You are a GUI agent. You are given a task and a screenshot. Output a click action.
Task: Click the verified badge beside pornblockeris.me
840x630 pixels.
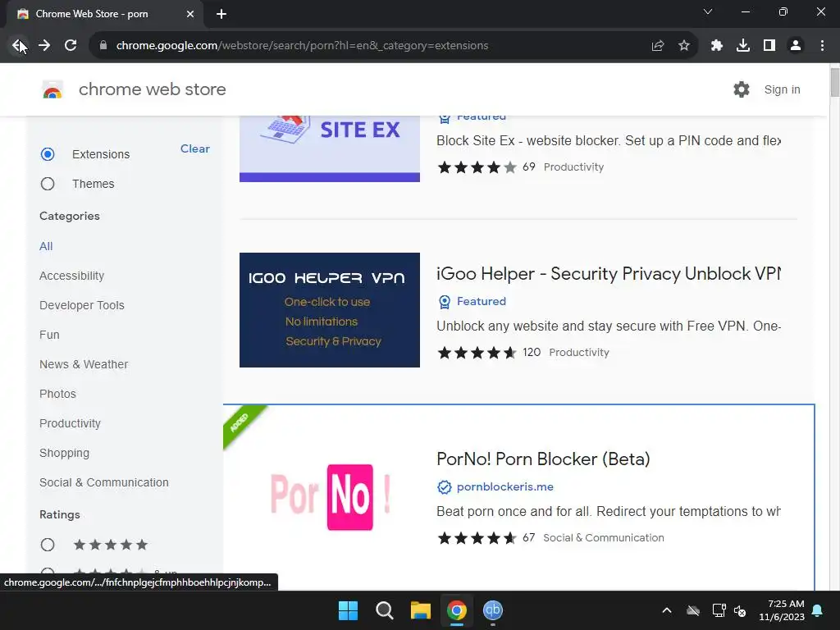pos(445,487)
